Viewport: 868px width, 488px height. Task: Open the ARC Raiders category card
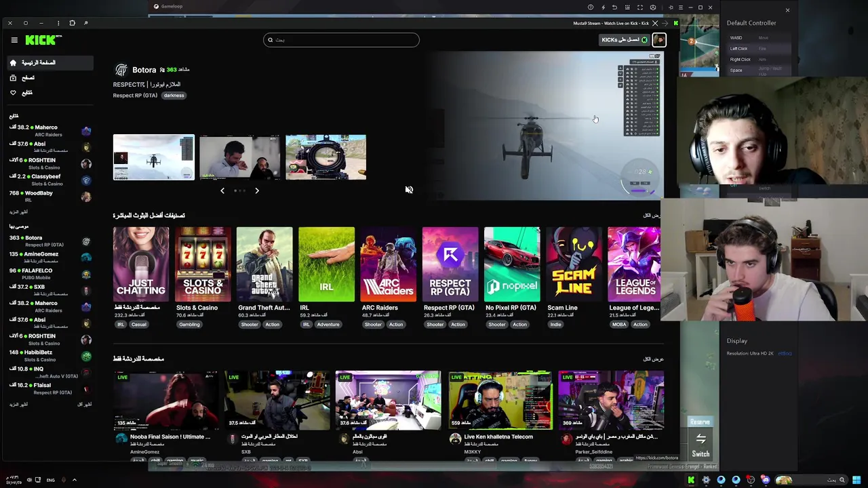388,264
